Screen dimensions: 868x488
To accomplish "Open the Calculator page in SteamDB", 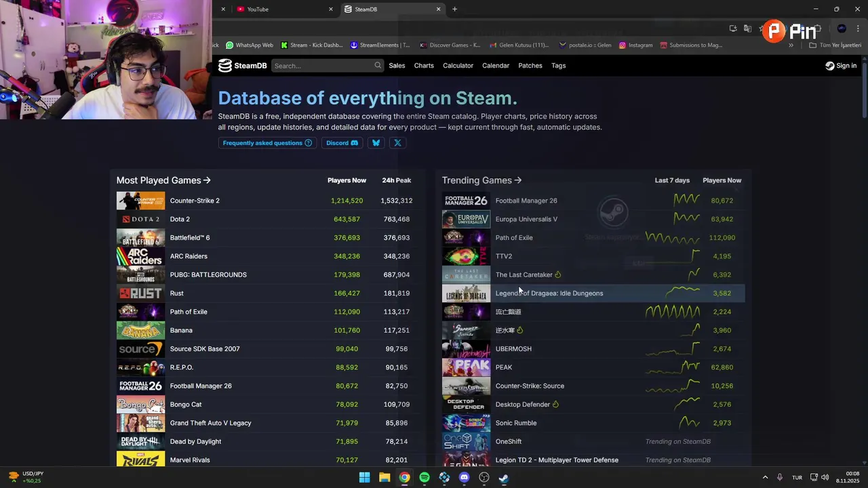I will (x=458, y=66).
